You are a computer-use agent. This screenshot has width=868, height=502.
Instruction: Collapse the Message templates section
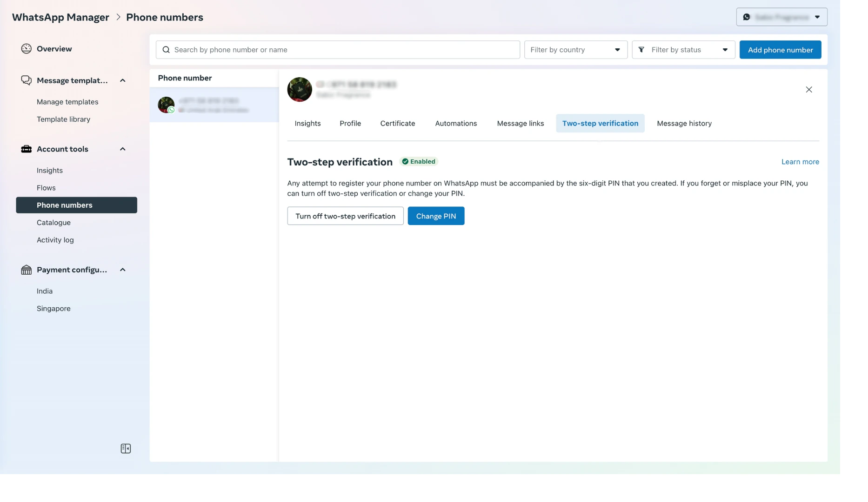click(x=123, y=80)
